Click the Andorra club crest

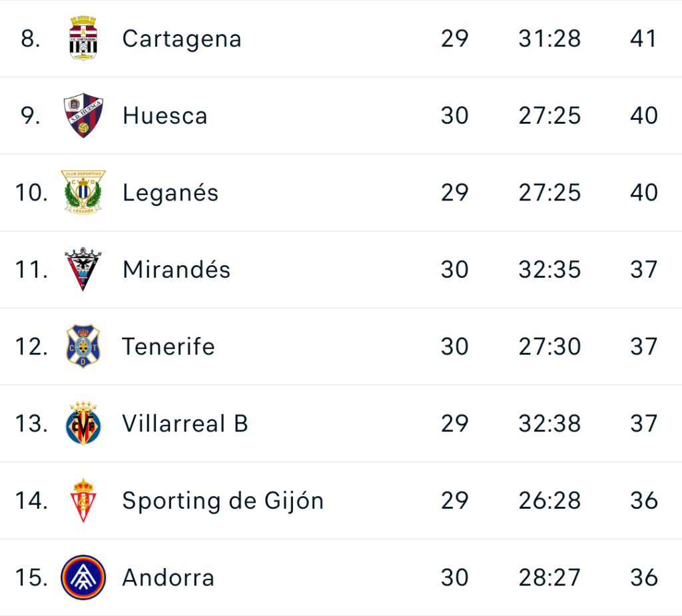point(84,577)
